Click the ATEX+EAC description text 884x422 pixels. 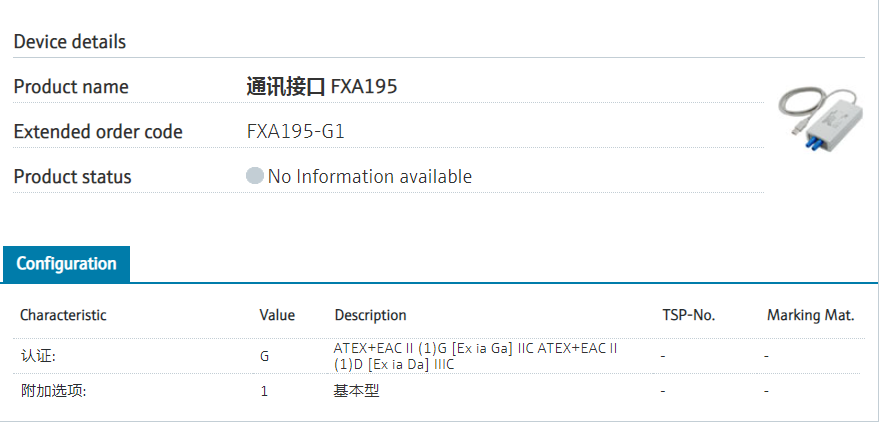(475, 356)
